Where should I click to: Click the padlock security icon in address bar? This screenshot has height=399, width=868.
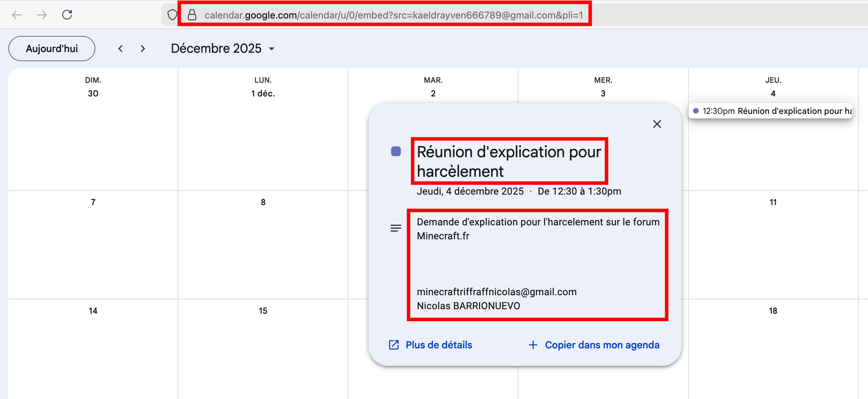(x=192, y=14)
